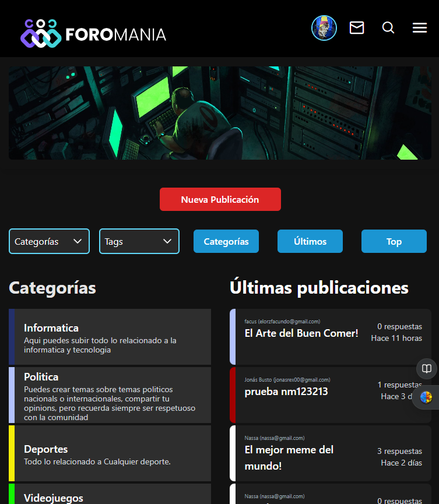Click the Deportes description text
Screen dimensions: 439x504
click(x=97, y=461)
